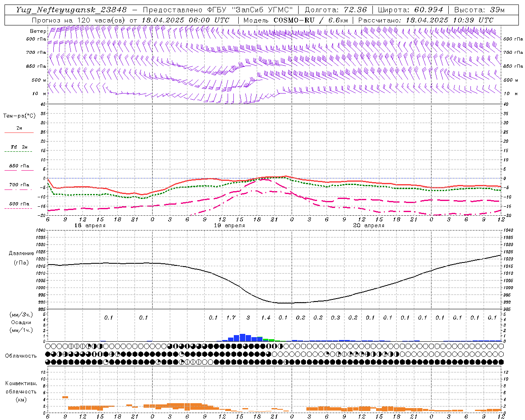
Task: Select the forecast start time 18.04.2025 06:00 UTC
Action: (186, 20)
